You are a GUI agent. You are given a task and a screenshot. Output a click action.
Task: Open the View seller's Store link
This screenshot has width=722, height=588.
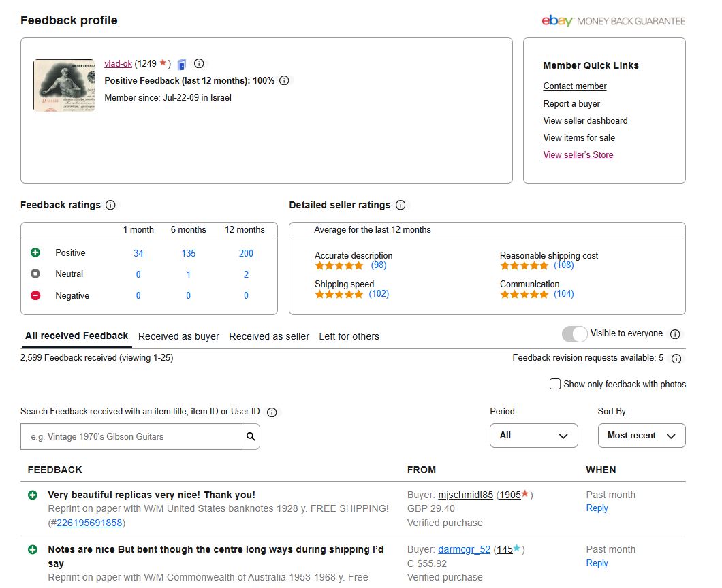[578, 154]
